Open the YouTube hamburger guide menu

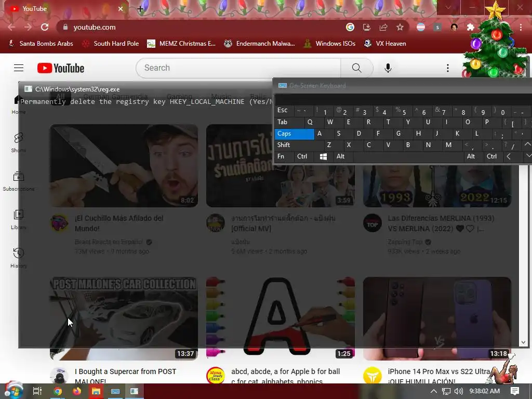click(x=19, y=68)
